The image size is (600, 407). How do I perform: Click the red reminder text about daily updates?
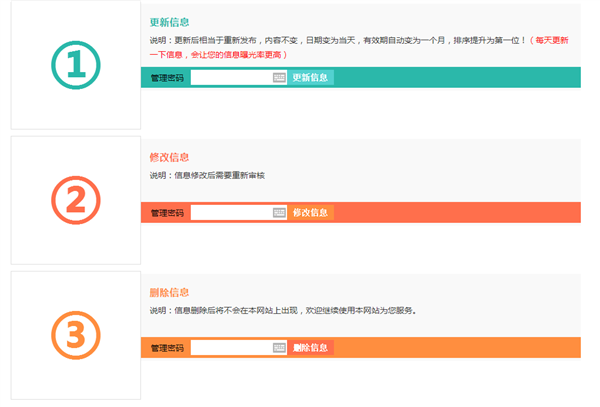pos(359,47)
